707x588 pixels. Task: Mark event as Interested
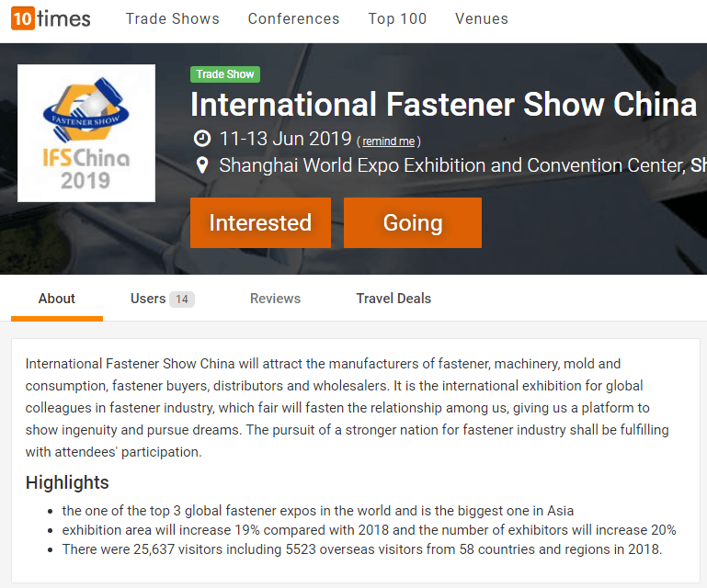[x=260, y=222]
